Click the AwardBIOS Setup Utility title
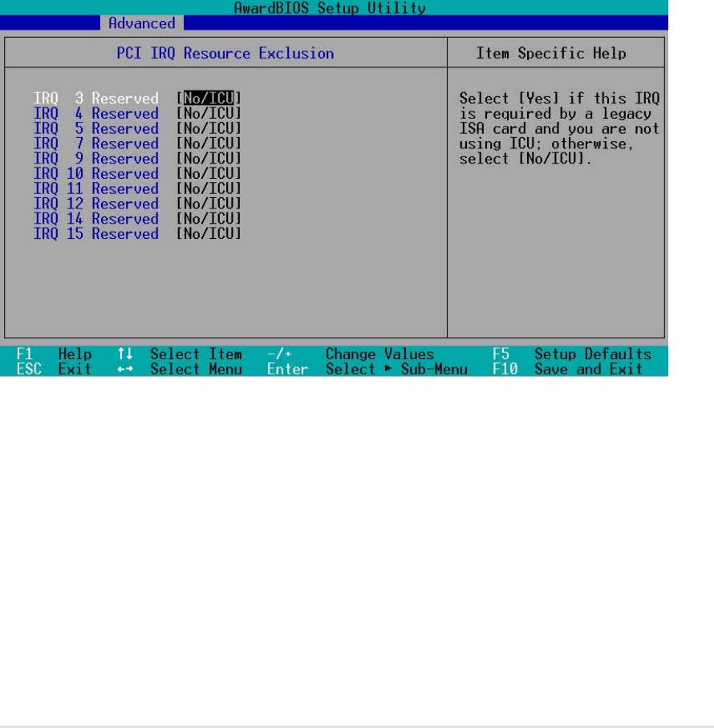Screen dimensions: 714x728 pyautogui.click(x=330, y=8)
